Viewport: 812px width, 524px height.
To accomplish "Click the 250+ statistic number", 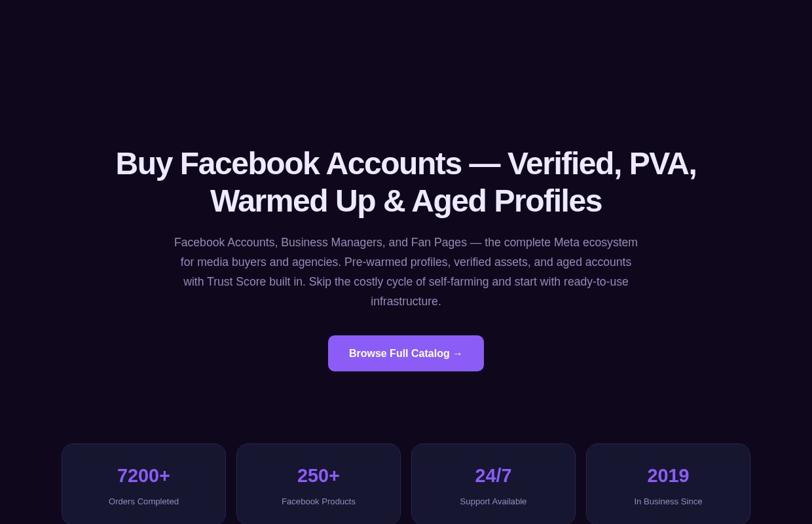I will (318, 476).
